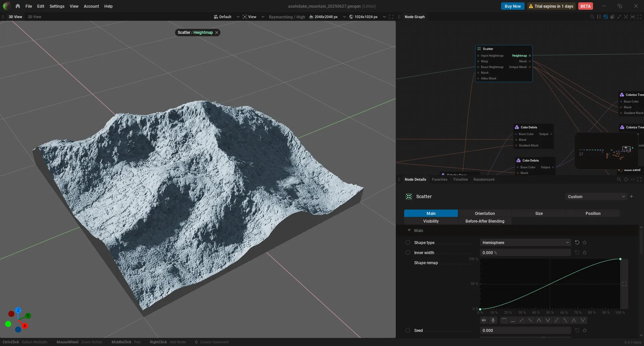Toggle the Seed animation circle

(408, 330)
